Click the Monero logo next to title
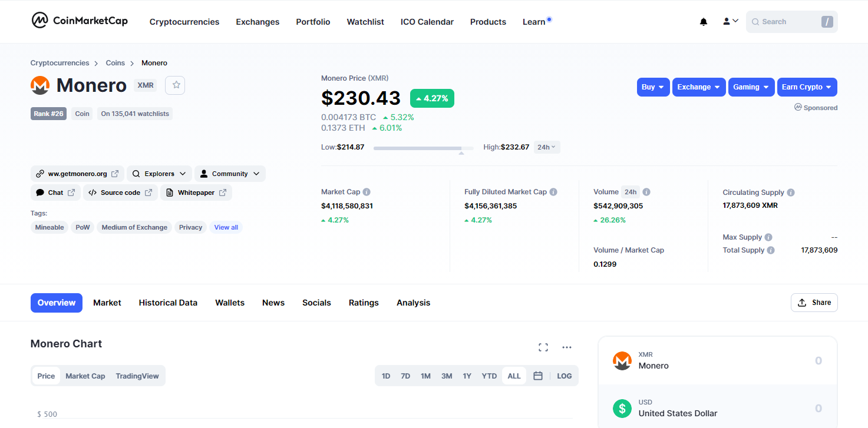 tap(40, 85)
